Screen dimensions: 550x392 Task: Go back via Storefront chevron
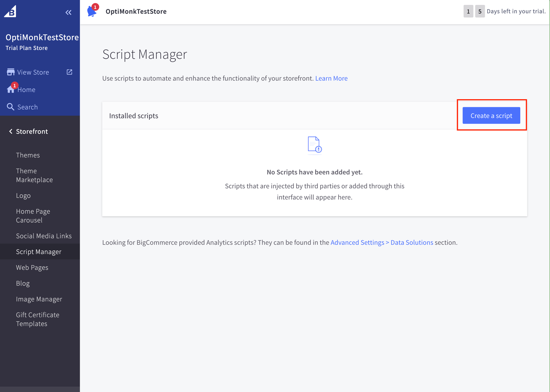click(x=11, y=131)
